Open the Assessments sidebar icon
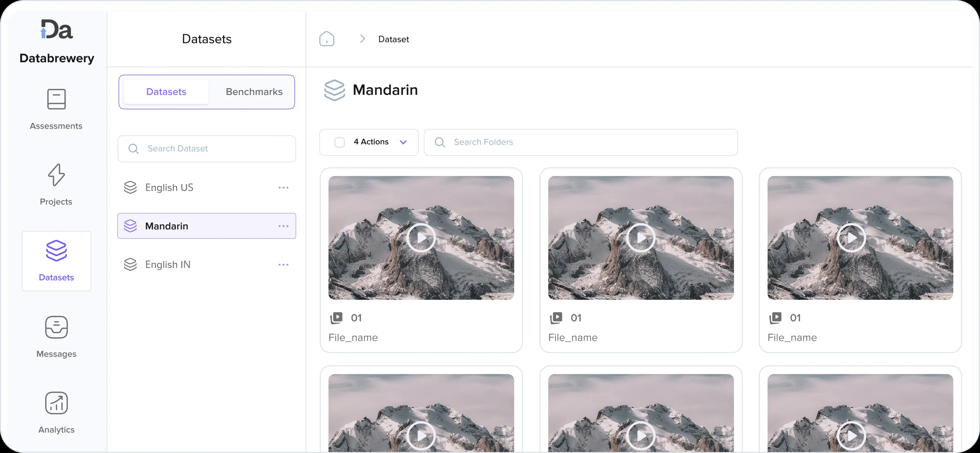980x453 pixels. [56, 99]
